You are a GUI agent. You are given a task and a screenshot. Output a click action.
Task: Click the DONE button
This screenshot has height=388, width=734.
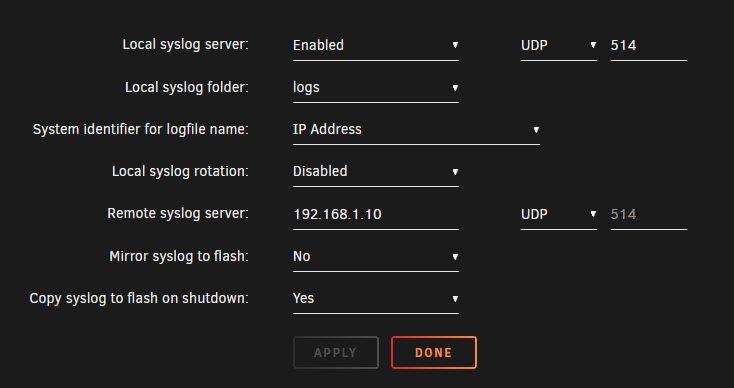[434, 352]
